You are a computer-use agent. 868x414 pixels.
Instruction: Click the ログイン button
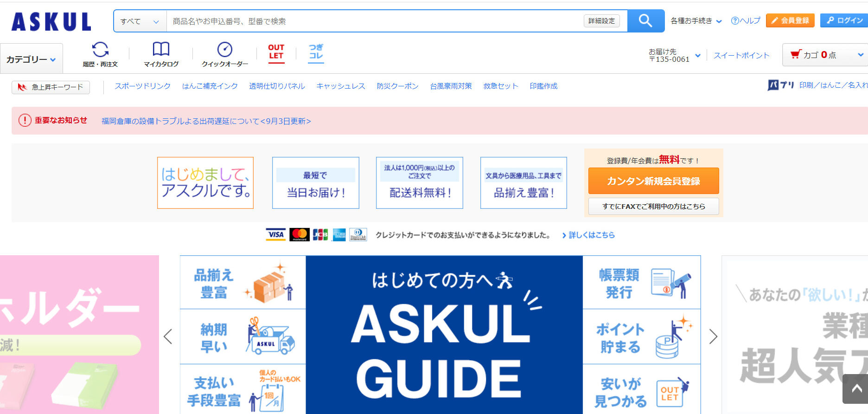844,20
